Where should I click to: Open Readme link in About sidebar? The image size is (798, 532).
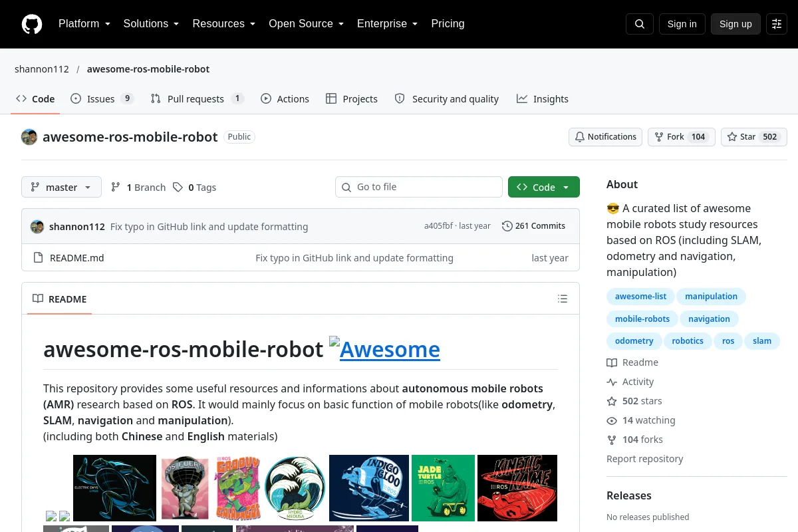tap(632, 362)
